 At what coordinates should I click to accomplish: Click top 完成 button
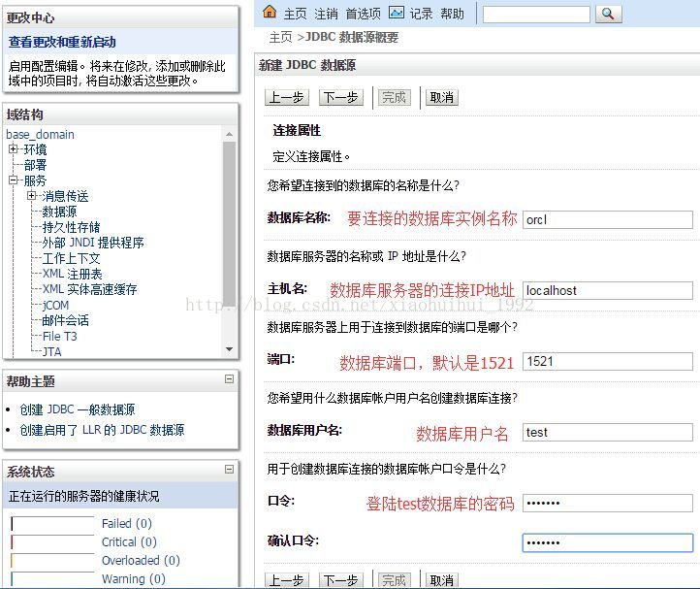coord(394,97)
